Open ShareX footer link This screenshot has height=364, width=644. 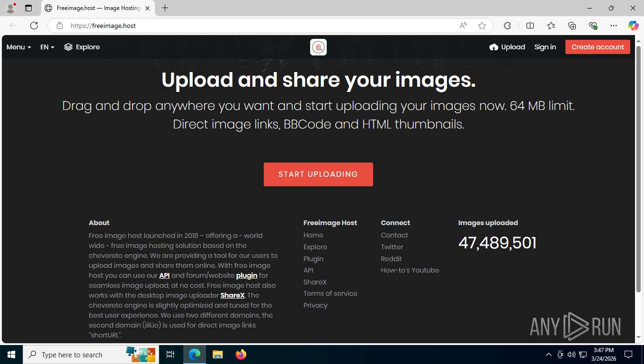point(315,282)
